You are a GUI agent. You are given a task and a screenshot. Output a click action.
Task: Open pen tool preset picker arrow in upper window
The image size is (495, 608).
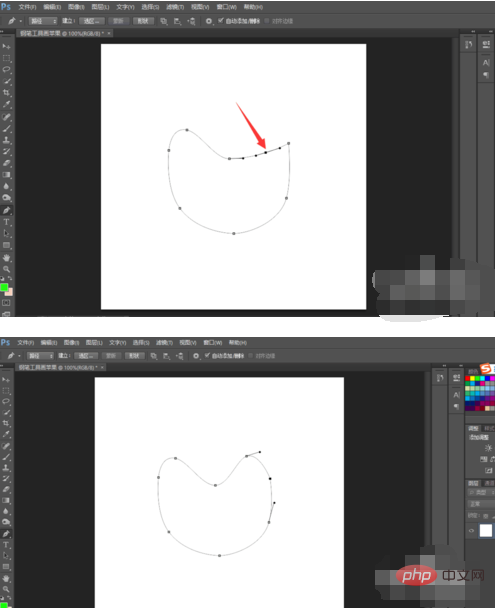click(21, 21)
